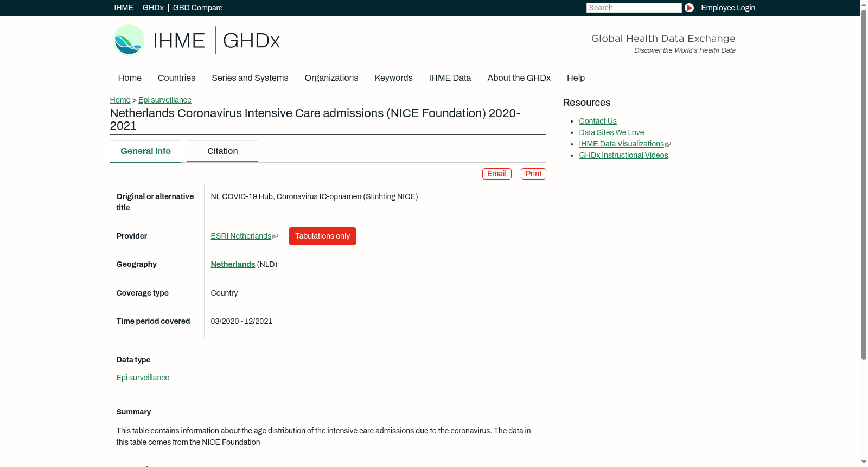Open the GBD Compare top bar link

click(197, 8)
